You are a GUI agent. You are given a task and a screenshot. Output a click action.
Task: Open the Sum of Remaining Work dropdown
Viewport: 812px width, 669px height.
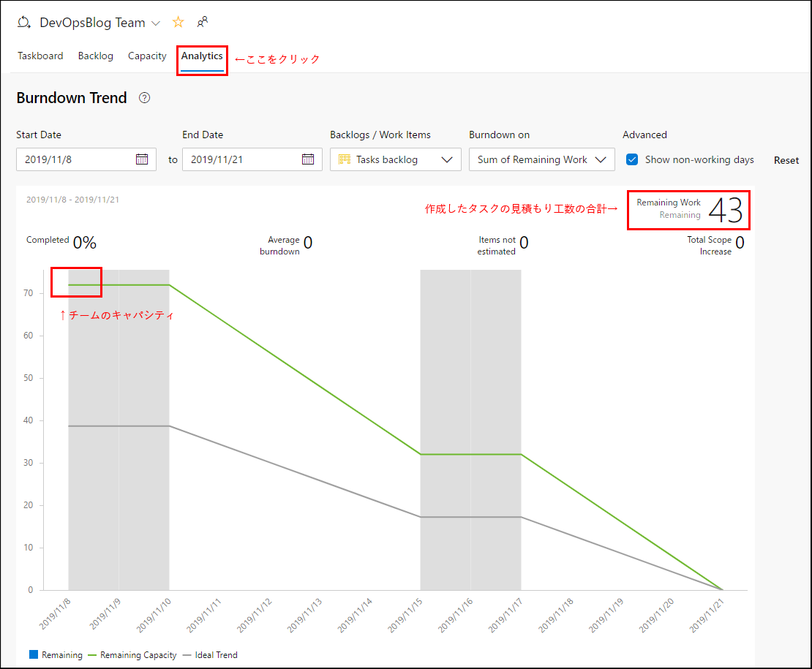pos(541,159)
